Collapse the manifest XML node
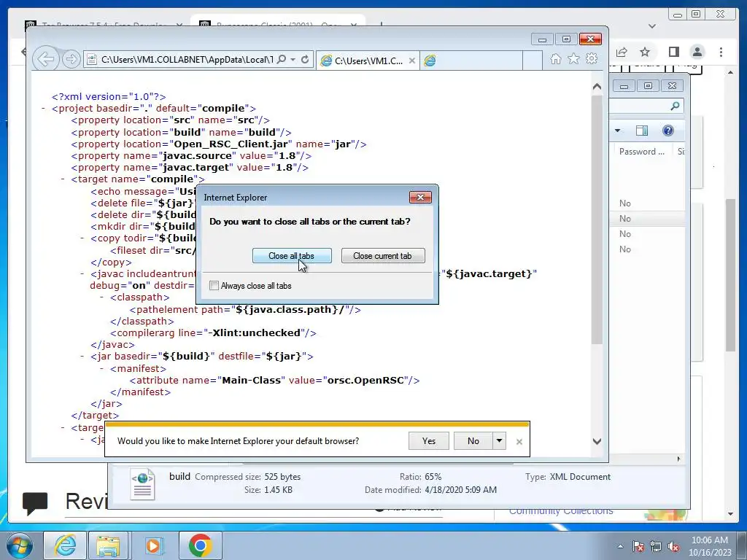This screenshot has height=560, width=747. 102,368
